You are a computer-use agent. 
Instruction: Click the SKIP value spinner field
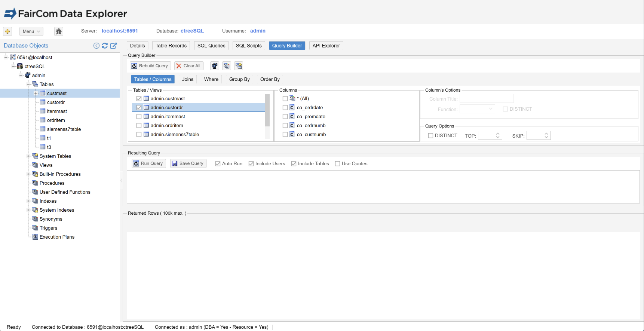click(x=539, y=135)
